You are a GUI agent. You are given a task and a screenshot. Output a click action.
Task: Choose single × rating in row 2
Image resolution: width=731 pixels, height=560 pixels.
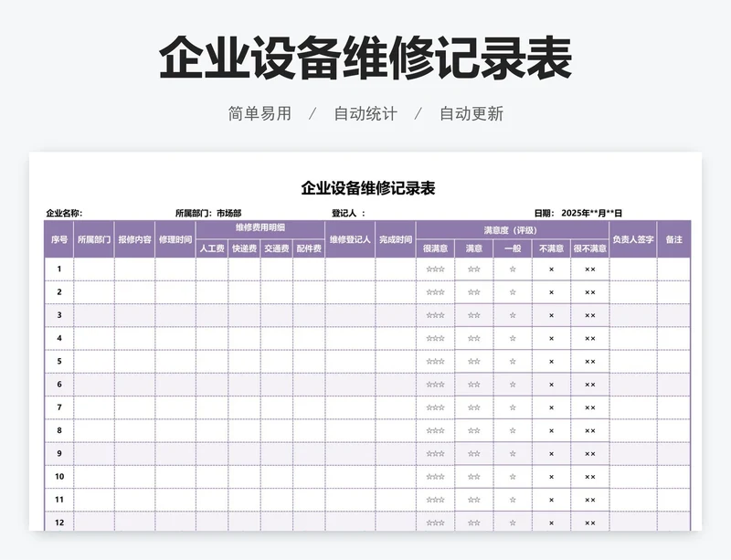pos(551,292)
